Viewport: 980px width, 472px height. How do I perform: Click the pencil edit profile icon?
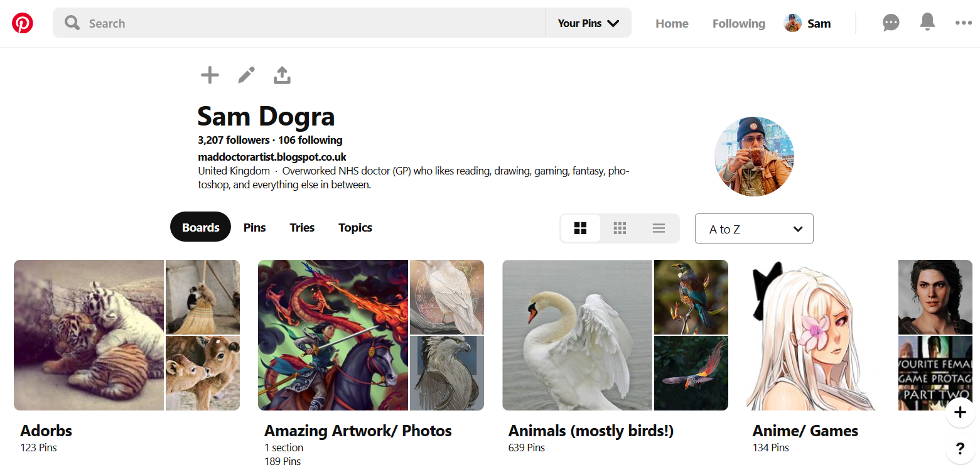coord(246,75)
